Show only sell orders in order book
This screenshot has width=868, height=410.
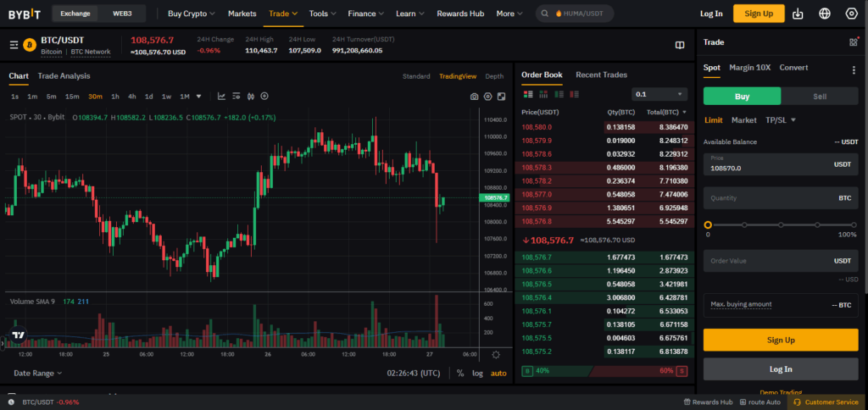[x=575, y=94]
